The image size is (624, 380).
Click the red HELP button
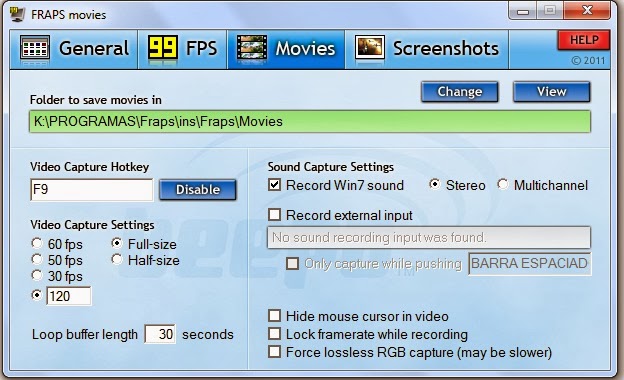pyautogui.click(x=583, y=40)
